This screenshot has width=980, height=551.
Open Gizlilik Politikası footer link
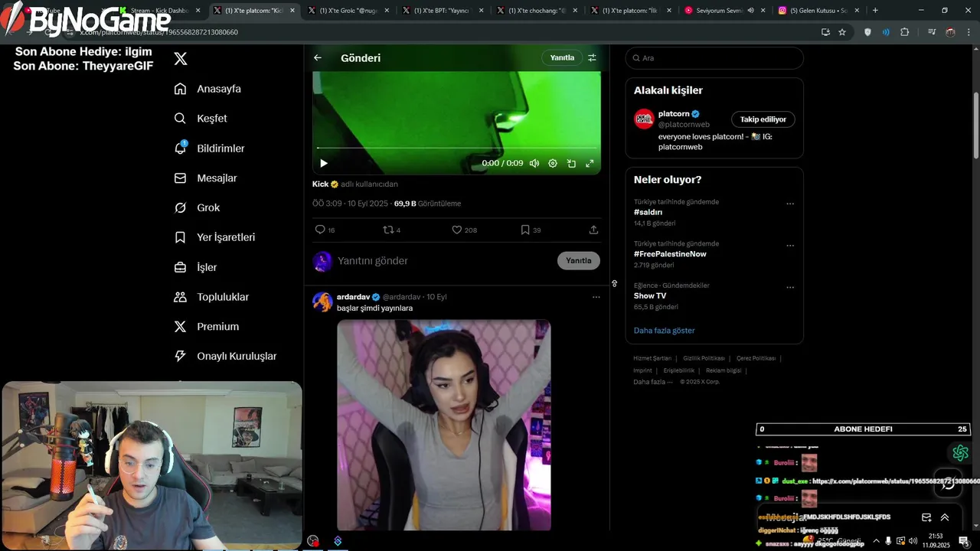click(x=704, y=358)
